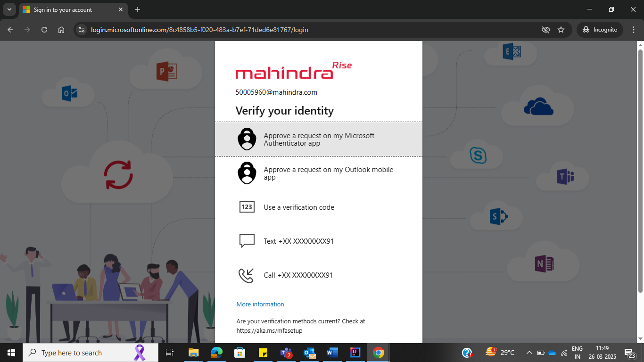Click the incoming phone call icon
644x362 pixels.
point(247,275)
